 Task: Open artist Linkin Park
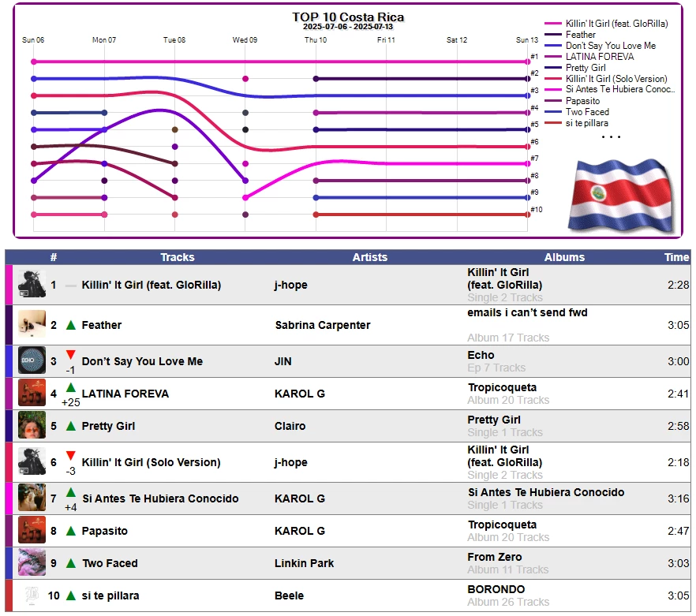point(304,563)
